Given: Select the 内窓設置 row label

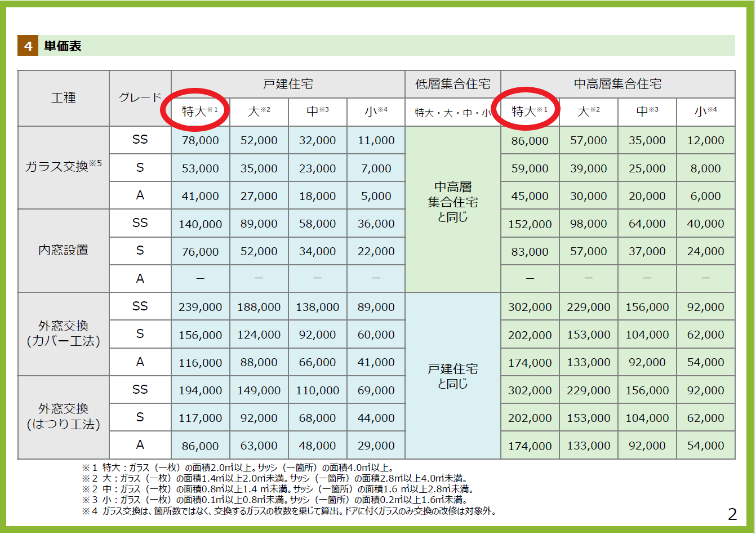Looking at the screenshot, I should tap(63, 250).
